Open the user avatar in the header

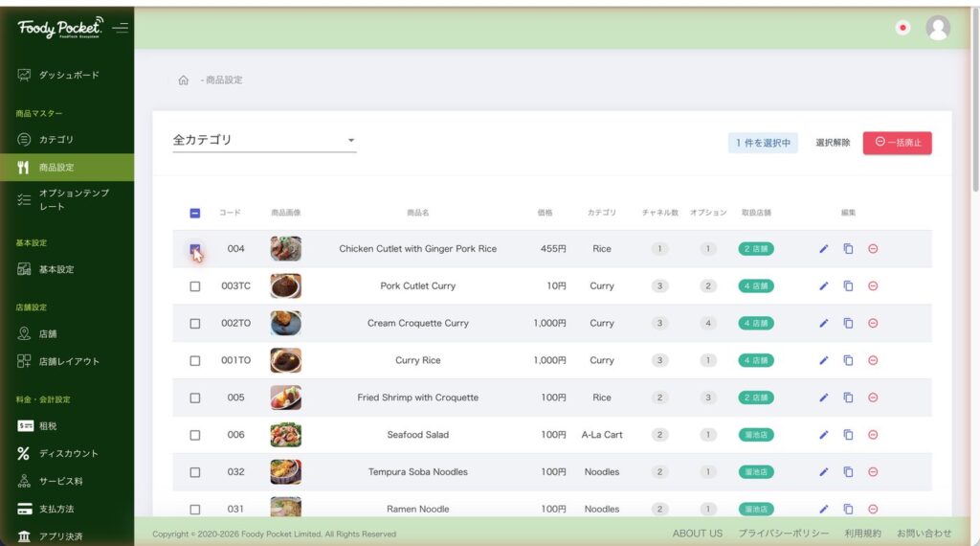(938, 28)
